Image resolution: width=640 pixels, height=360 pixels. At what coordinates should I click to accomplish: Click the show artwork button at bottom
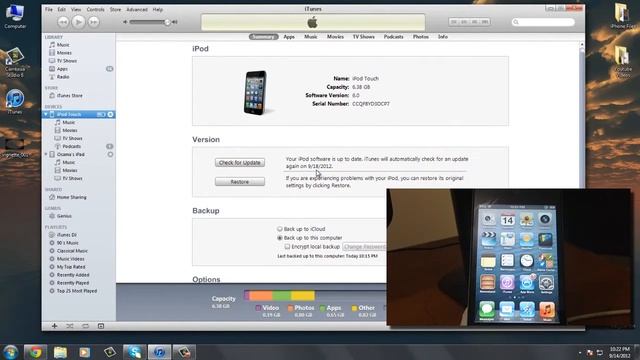[101, 326]
